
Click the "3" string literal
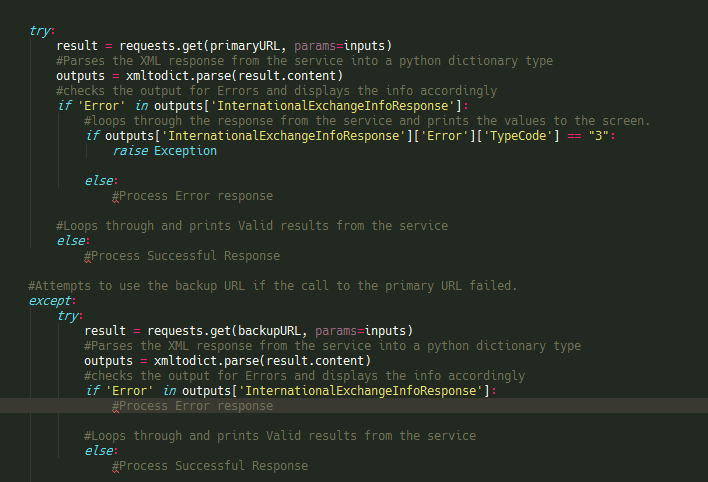(x=599, y=136)
